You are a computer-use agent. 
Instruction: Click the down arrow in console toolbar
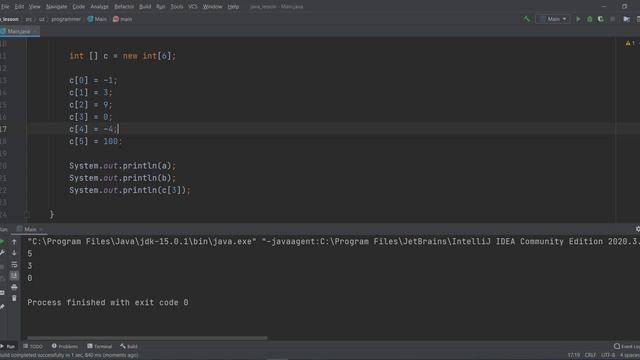click(x=14, y=253)
